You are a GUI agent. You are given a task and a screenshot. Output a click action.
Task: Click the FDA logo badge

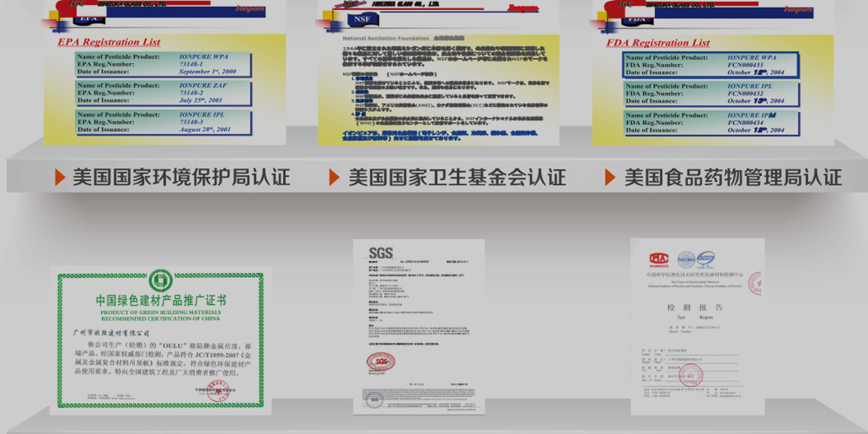[637, 19]
